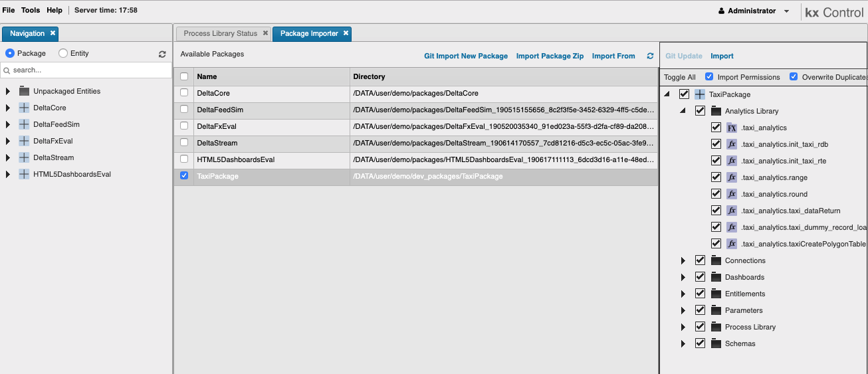The height and width of the screenshot is (374, 868).
Task: Click the Analytics Library folder icon
Action: (716, 111)
